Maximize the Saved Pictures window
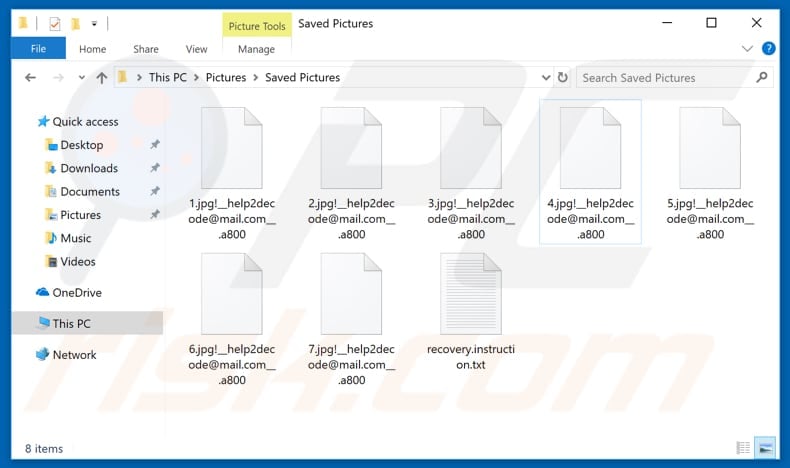Screen dimensions: 790x468 (711, 23)
